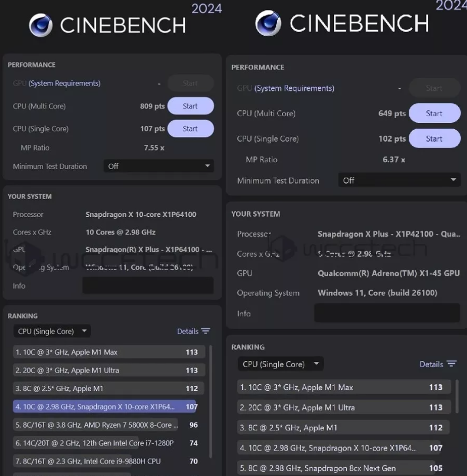Click the left Cinebench logo icon
Screen dimensions: 467x476
coord(40,25)
